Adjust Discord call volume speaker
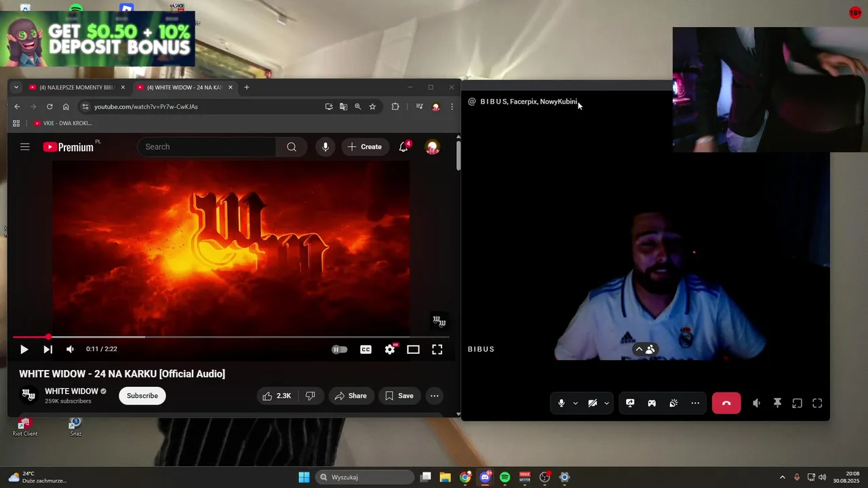This screenshot has height=488, width=868. point(757,403)
